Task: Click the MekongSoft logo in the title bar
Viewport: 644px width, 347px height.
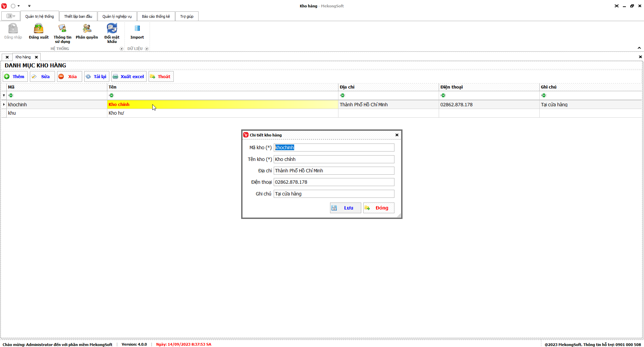Action: [4, 6]
